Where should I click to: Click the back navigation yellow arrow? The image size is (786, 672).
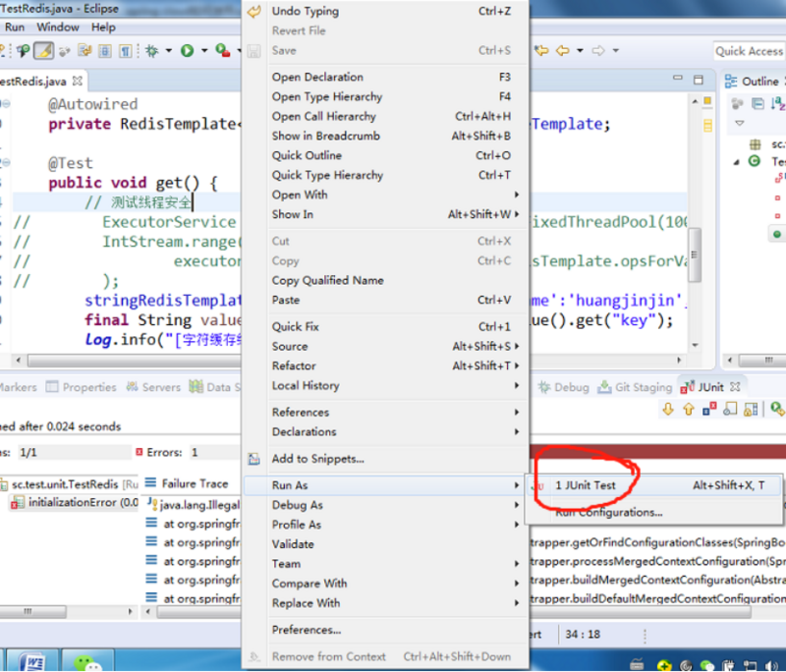click(x=560, y=51)
